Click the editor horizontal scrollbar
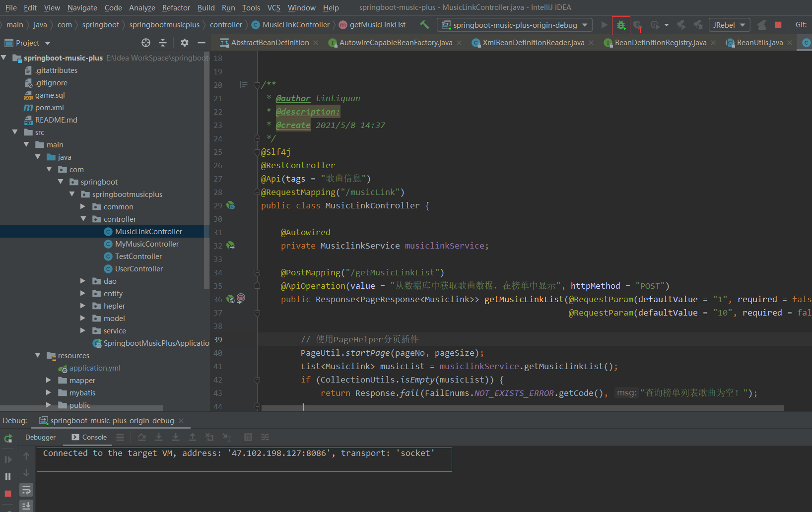Viewport: 812px width, 512px height. [x=522, y=408]
